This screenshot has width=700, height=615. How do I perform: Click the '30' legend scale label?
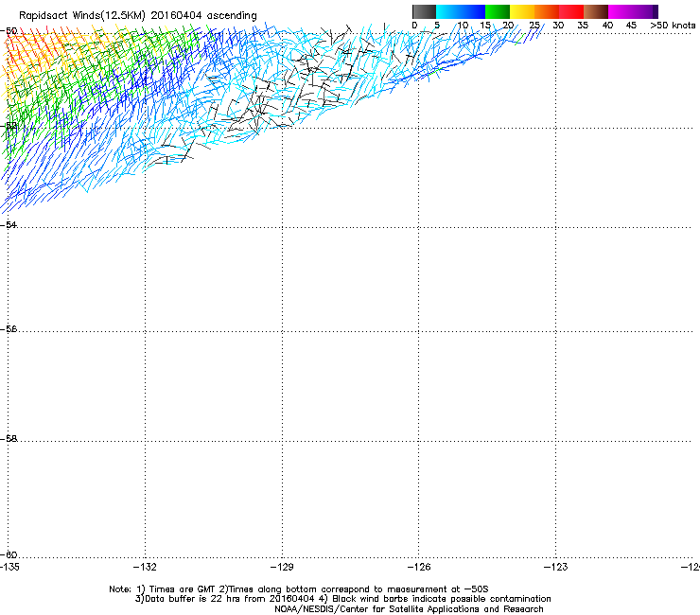click(558, 25)
